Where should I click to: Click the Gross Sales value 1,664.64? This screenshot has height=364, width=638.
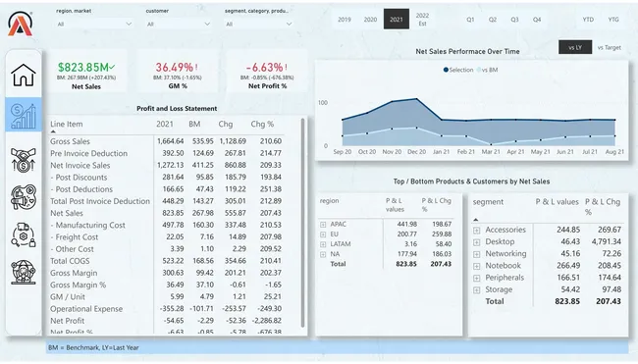[x=170, y=141]
